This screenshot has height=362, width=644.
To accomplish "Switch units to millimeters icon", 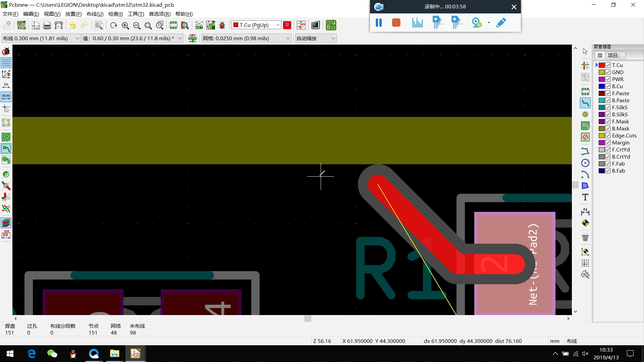I will [x=6, y=97].
